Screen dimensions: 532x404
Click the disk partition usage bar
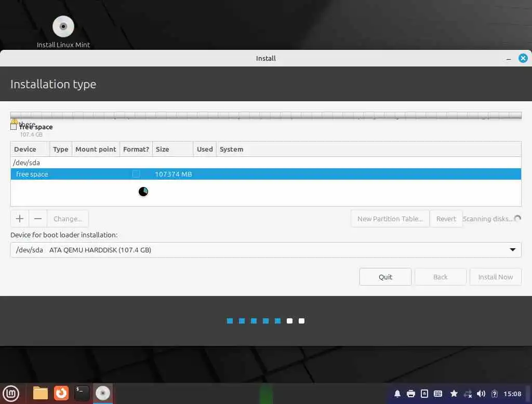[265, 115]
